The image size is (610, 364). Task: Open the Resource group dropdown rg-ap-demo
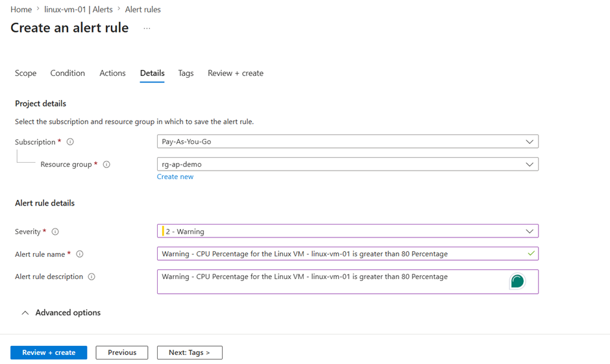coord(347,164)
